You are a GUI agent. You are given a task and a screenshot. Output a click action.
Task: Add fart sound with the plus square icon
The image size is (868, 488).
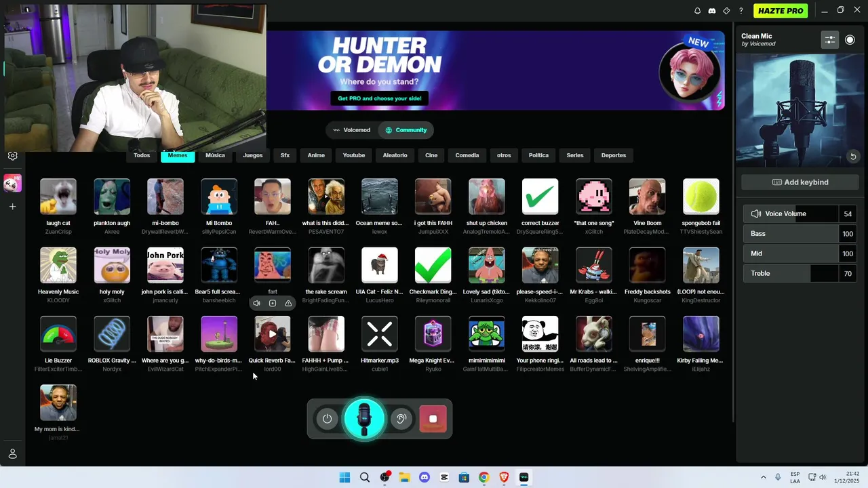click(x=273, y=303)
